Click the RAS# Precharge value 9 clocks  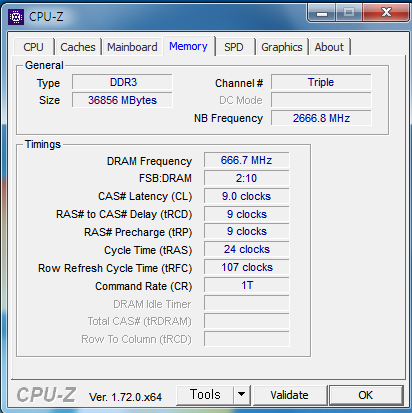247,231
